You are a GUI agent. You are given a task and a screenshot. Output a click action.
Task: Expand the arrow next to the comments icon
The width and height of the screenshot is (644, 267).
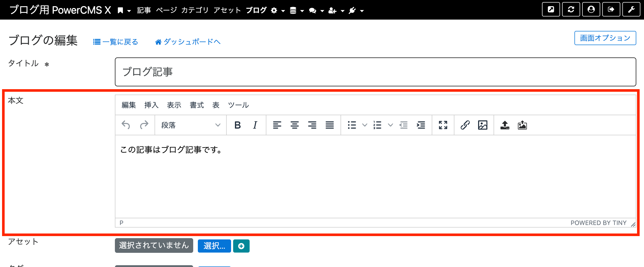322,11
